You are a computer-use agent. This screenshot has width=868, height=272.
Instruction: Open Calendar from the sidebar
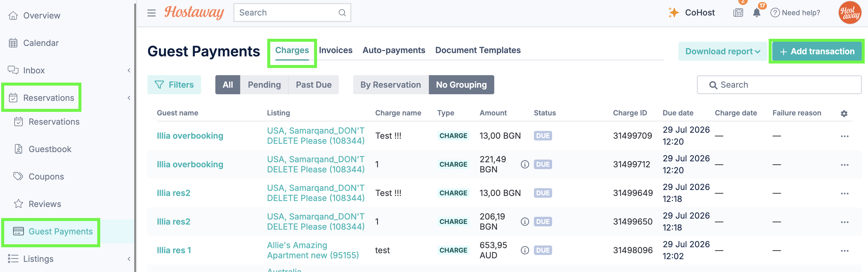(41, 43)
